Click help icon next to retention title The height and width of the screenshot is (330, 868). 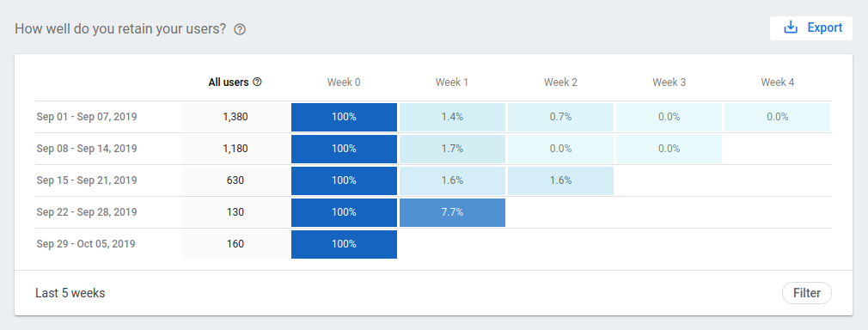point(240,29)
